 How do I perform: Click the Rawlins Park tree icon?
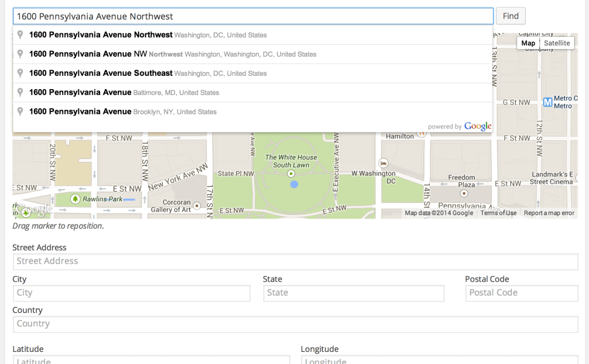[x=75, y=199]
